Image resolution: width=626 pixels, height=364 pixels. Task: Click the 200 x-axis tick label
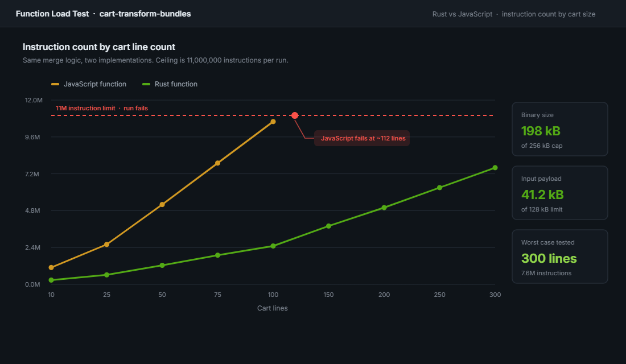[384, 295]
